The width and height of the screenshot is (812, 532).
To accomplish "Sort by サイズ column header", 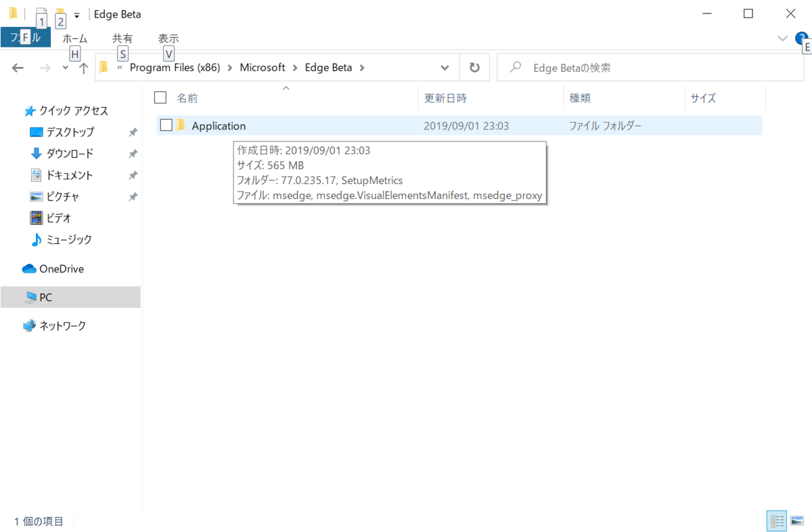I will (x=703, y=98).
